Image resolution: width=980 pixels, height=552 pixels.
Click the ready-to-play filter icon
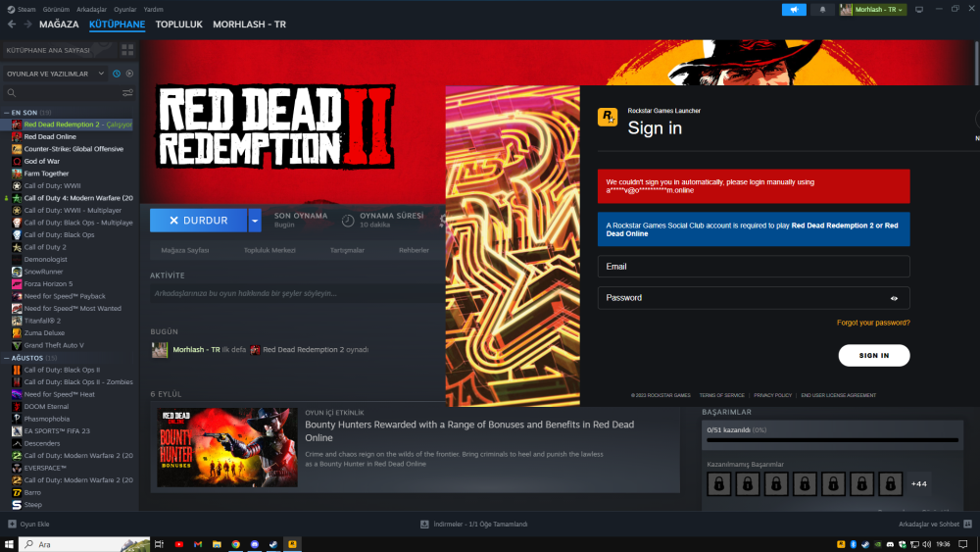click(x=129, y=74)
